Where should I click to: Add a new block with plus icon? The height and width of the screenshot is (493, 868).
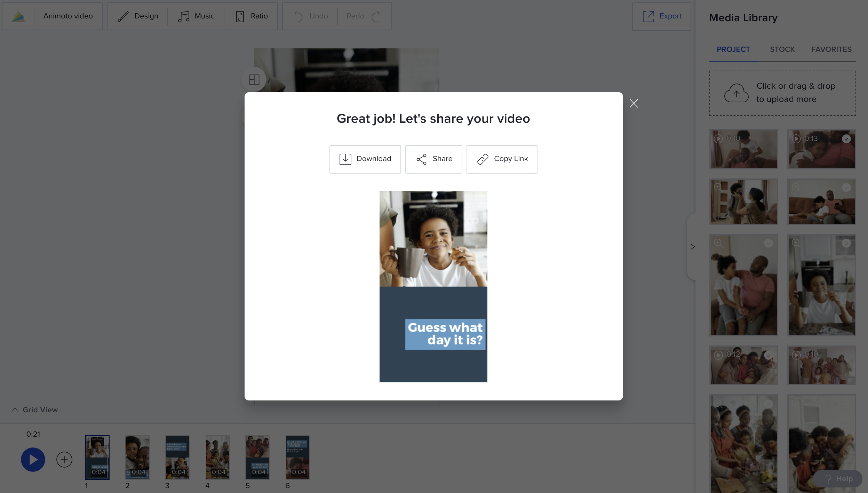coord(64,460)
